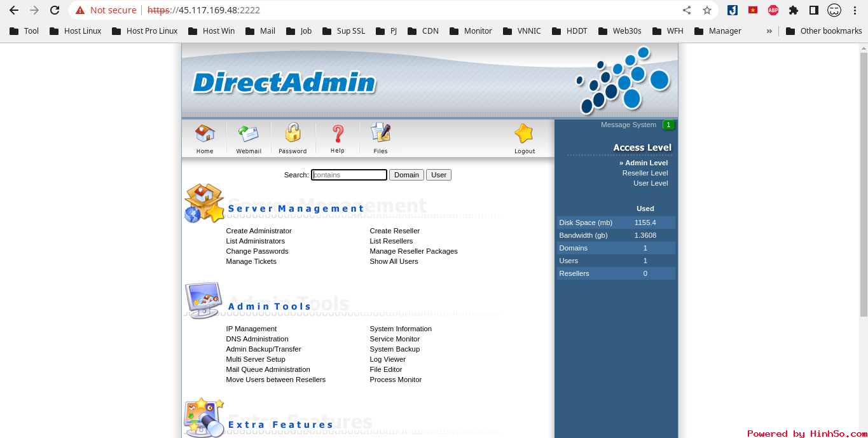Viewport: 868px width, 438px height.
Task: Open Create Administrator
Action: click(x=259, y=231)
